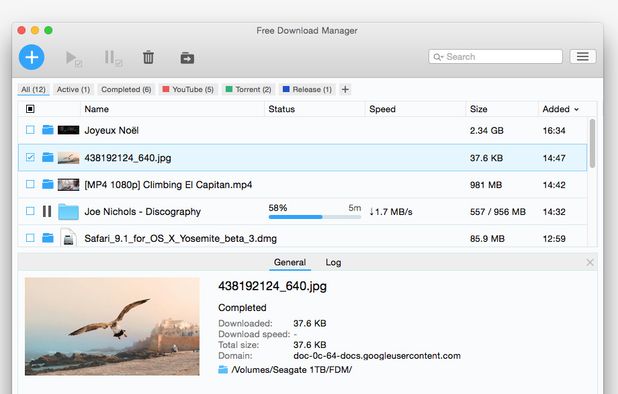Pause selected downloads with pause icon
Image resolution: width=618 pixels, height=394 pixels.
(x=113, y=58)
